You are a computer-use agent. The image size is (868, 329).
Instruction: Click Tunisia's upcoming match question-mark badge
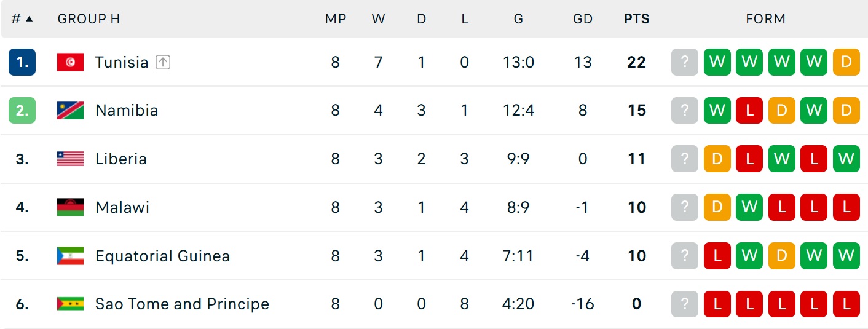coord(685,62)
